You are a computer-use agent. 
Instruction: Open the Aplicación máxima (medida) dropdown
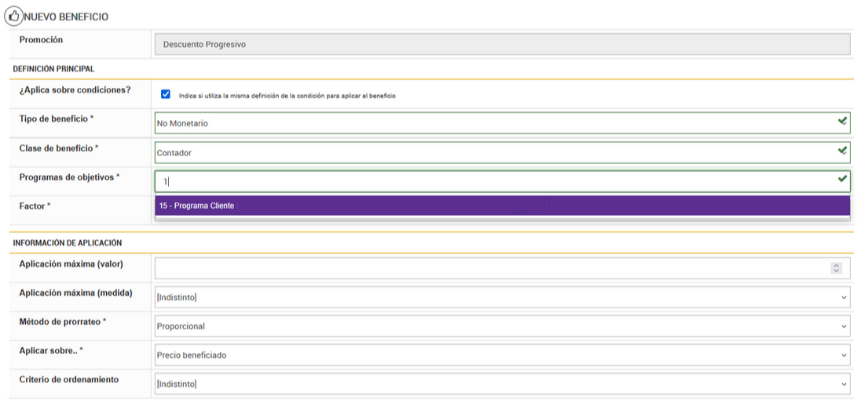pyautogui.click(x=501, y=297)
